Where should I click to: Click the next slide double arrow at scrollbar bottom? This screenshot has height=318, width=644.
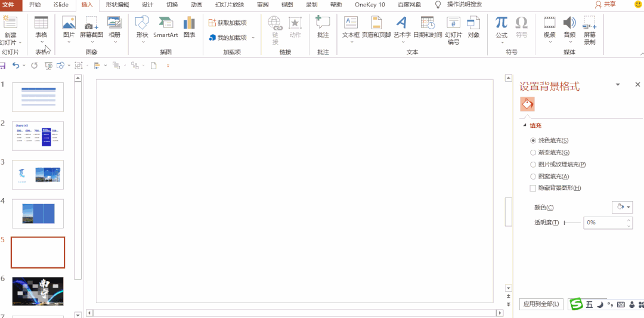point(509,304)
